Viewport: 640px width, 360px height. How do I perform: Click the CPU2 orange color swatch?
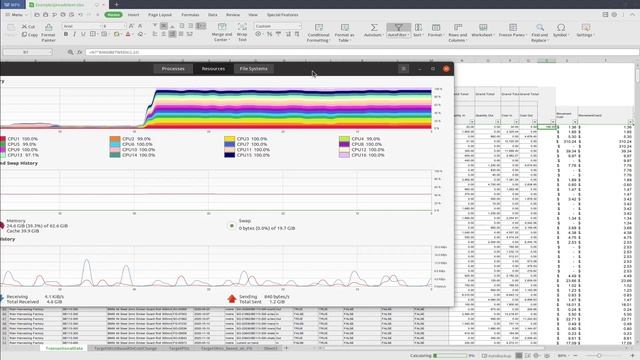[x=115, y=139]
